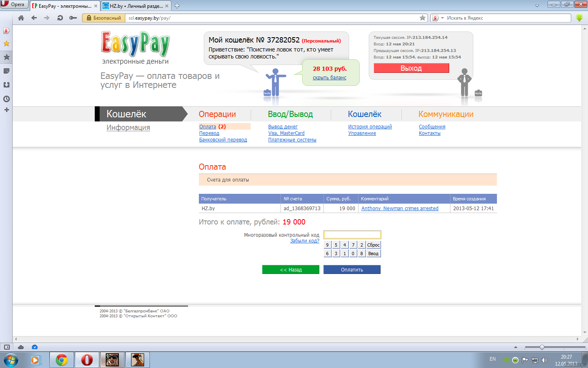
Task: Open the Операции menu section
Action: pyautogui.click(x=217, y=114)
